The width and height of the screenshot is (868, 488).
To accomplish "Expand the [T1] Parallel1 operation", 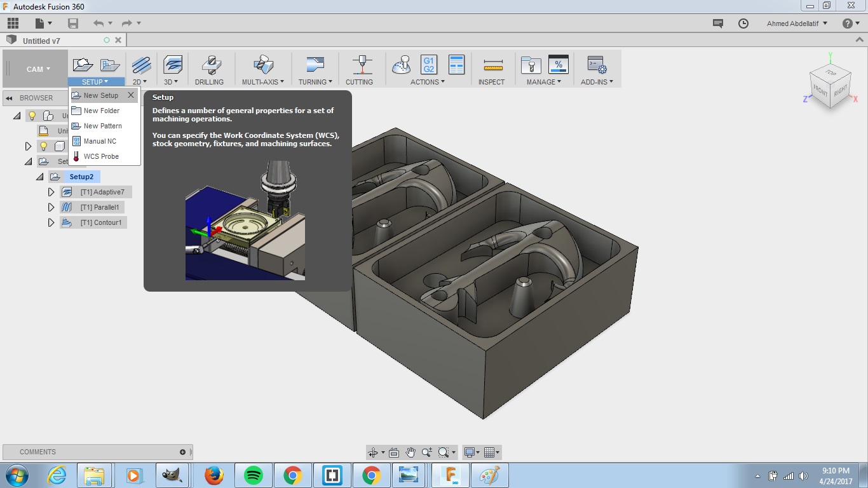I will coord(51,207).
